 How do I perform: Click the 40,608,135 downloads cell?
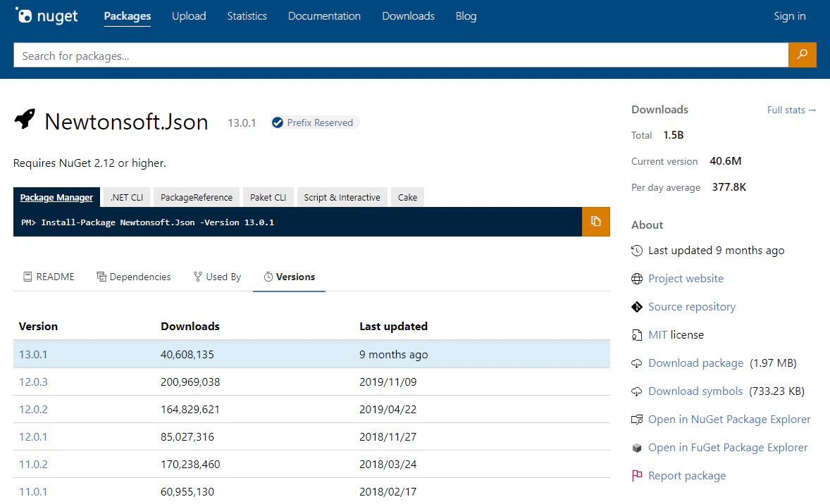(x=187, y=354)
